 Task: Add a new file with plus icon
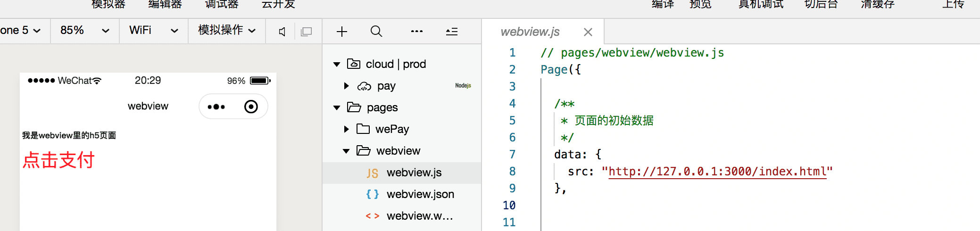(342, 32)
